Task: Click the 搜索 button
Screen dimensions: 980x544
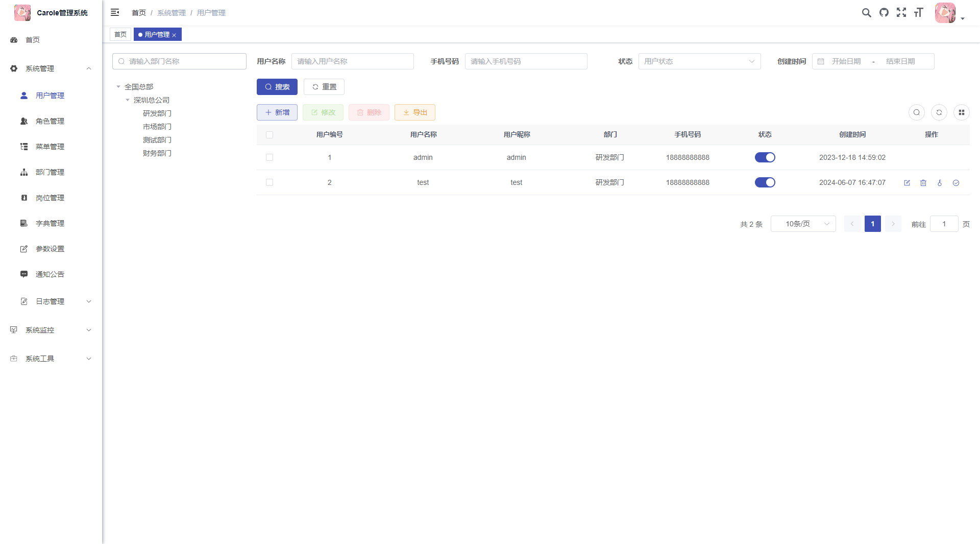Action: (277, 87)
